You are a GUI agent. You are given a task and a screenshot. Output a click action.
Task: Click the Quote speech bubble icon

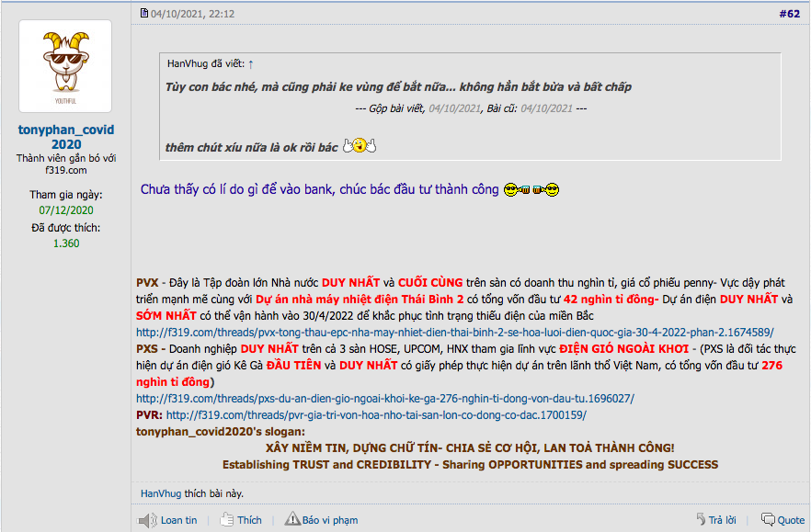[x=768, y=519]
